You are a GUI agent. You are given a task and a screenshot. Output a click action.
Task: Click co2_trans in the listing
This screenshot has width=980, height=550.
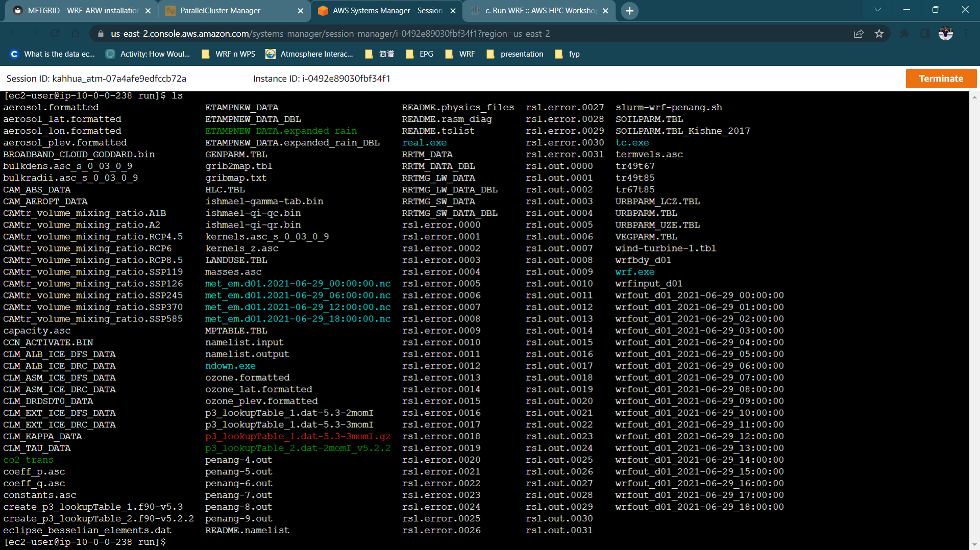pyautogui.click(x=28, y=460)
